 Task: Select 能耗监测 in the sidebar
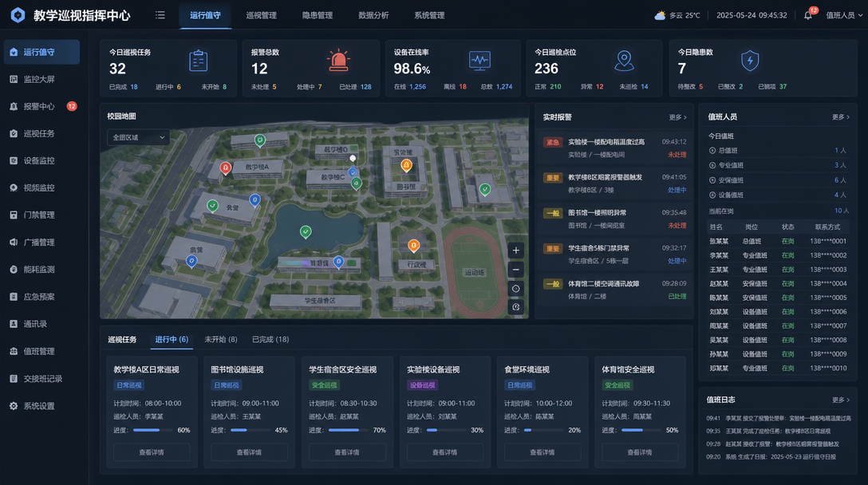[x=41, y=270]
